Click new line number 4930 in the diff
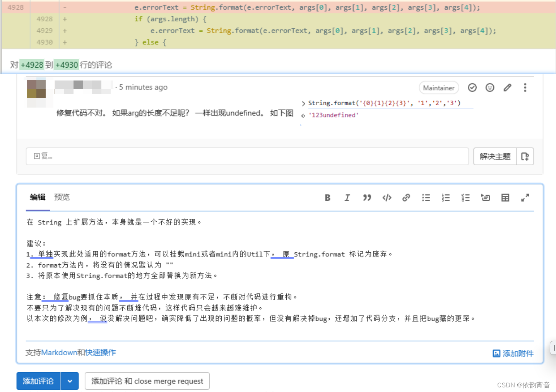 coord(44,42)
